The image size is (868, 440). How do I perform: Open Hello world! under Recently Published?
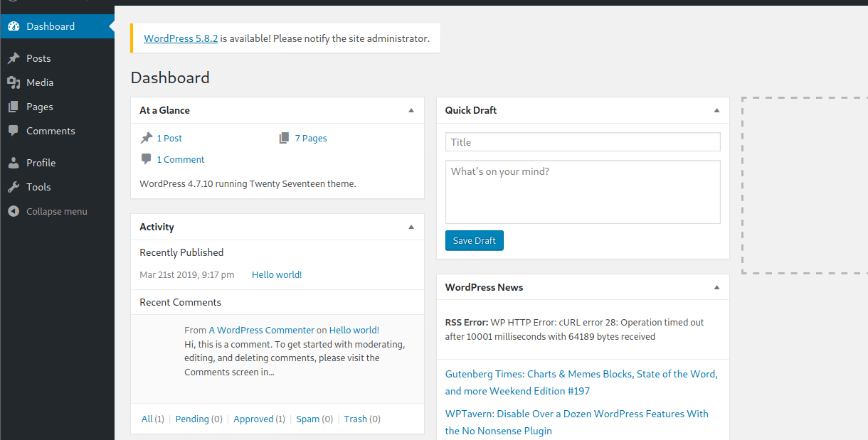tap(277, 274)
